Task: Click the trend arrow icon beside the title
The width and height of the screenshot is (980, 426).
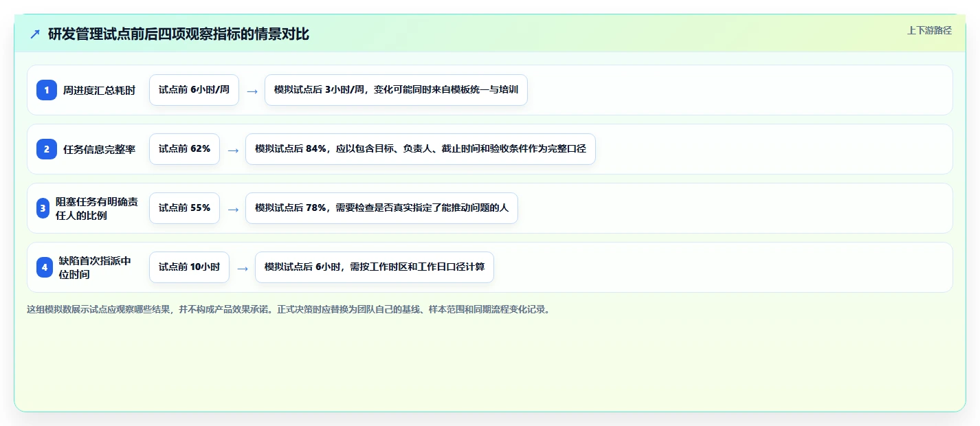Action: [x=35, y=34]
